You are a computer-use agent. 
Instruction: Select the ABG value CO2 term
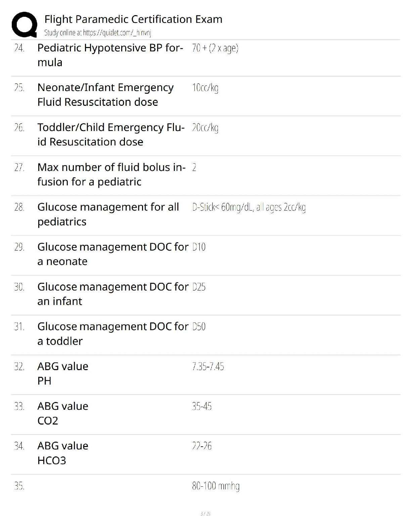[x=63, y=413]
